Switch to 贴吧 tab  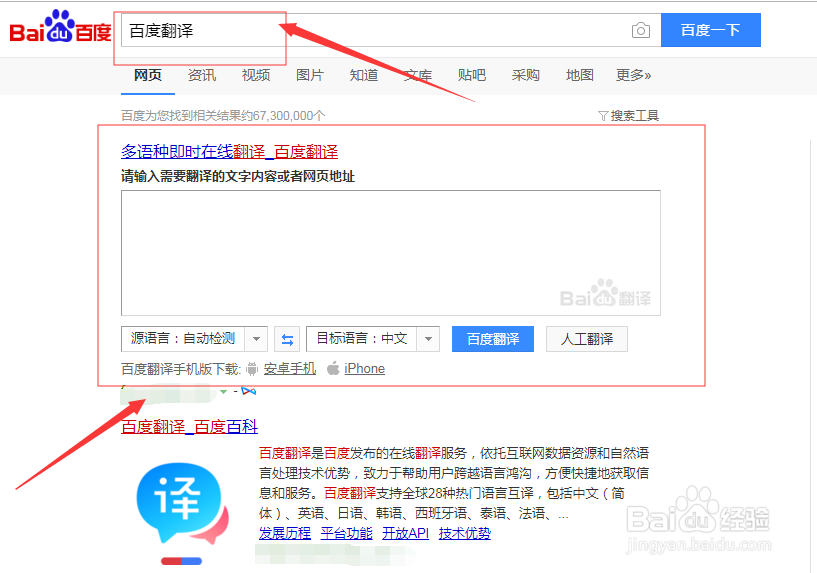472,76
